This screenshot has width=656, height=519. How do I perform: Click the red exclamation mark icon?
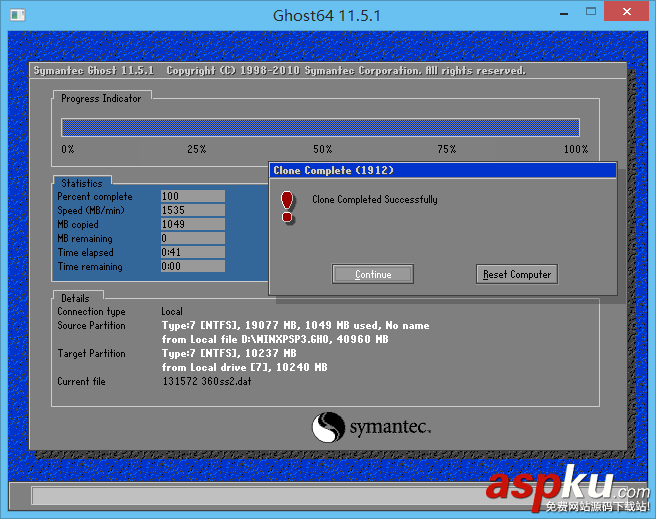click(x=287, y=207)
